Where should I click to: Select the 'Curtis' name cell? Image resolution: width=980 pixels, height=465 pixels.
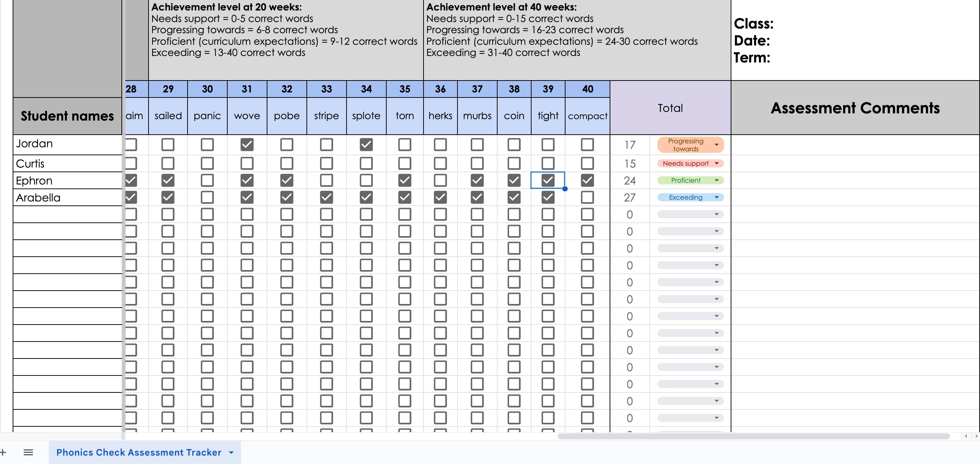click(x=67, y=164)
